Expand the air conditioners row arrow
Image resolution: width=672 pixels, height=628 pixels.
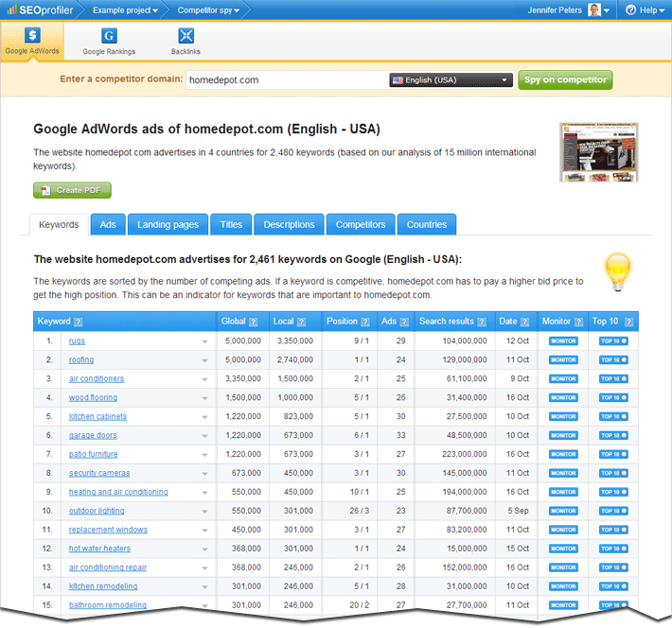coord(204,379)
